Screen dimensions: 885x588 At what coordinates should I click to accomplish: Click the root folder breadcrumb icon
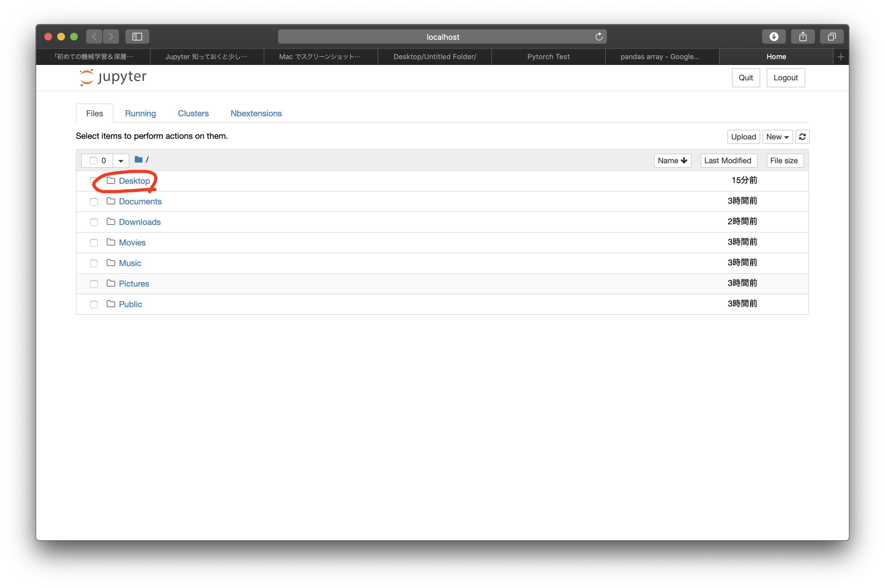click(139, 160)
